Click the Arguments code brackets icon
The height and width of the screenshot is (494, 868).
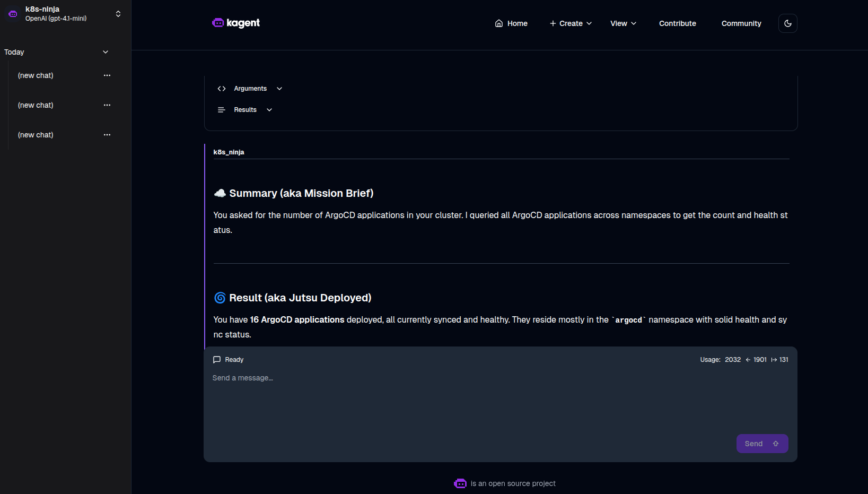click(222, 89)
